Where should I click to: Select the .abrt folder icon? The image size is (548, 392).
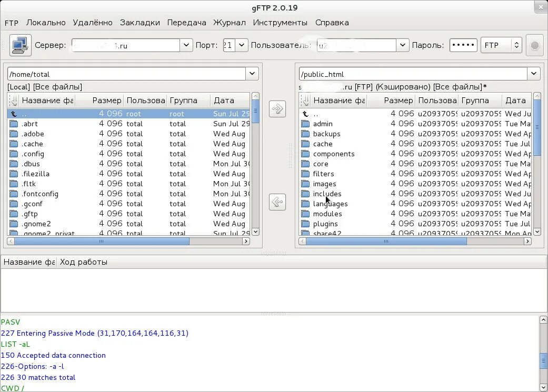14,124
